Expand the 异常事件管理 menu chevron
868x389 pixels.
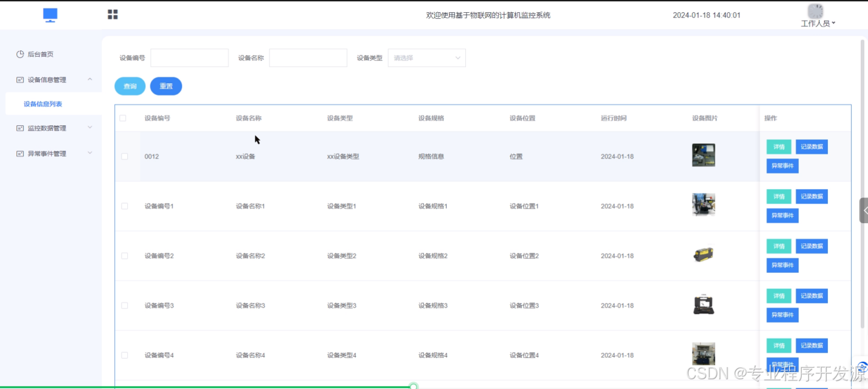[90, 153]
